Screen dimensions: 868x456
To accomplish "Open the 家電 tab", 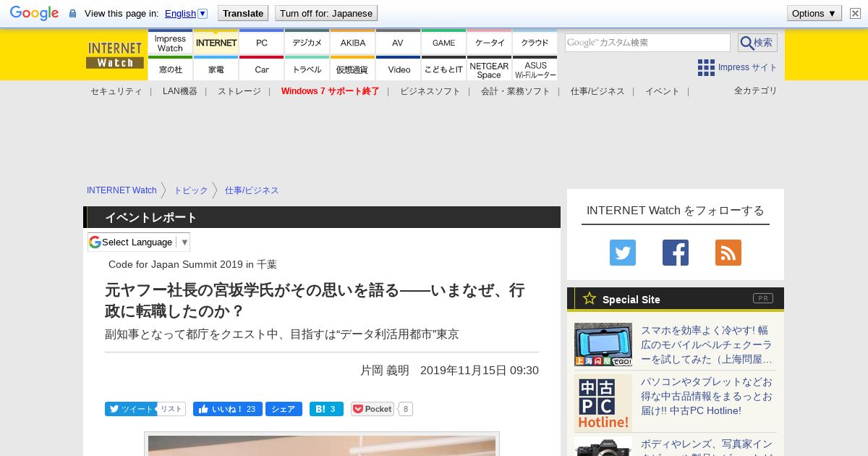I will 216,69.
